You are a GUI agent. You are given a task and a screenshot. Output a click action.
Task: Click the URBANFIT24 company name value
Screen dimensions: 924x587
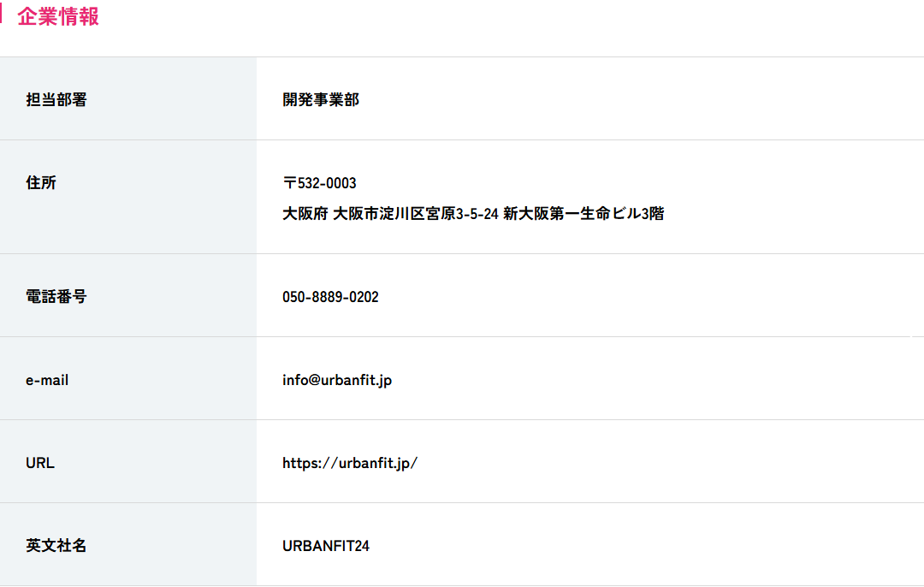click(326, 546)
